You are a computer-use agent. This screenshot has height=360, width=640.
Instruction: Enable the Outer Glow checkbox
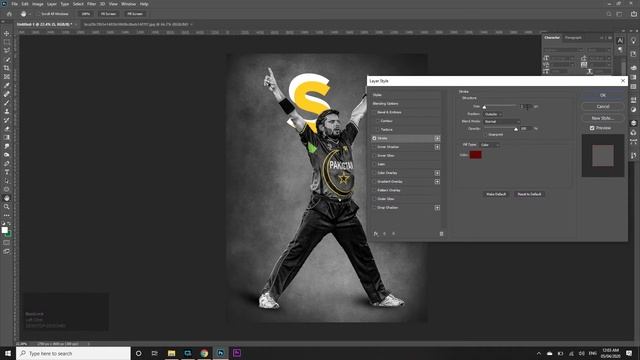374,199
